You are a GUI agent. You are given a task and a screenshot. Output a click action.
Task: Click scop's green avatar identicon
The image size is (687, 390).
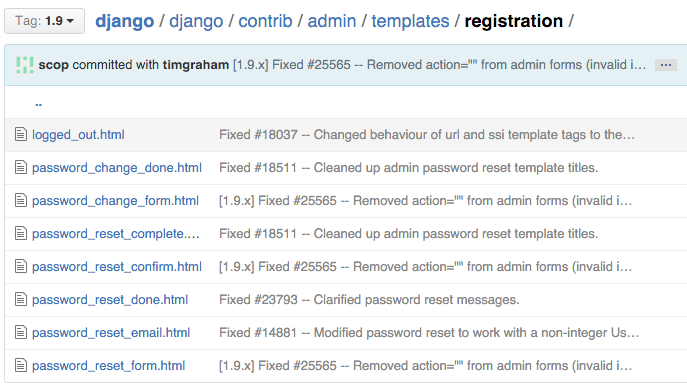point(25,65)
